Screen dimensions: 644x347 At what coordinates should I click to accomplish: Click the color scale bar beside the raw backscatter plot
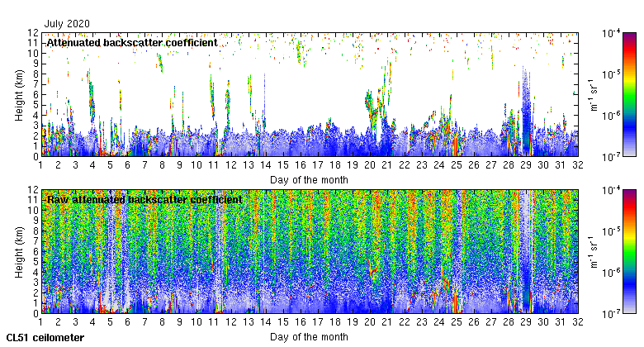(x=629, y=252)
